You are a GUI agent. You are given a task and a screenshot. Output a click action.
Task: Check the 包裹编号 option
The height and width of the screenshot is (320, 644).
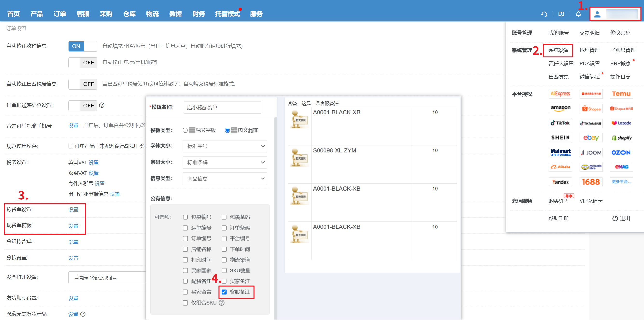185,217
